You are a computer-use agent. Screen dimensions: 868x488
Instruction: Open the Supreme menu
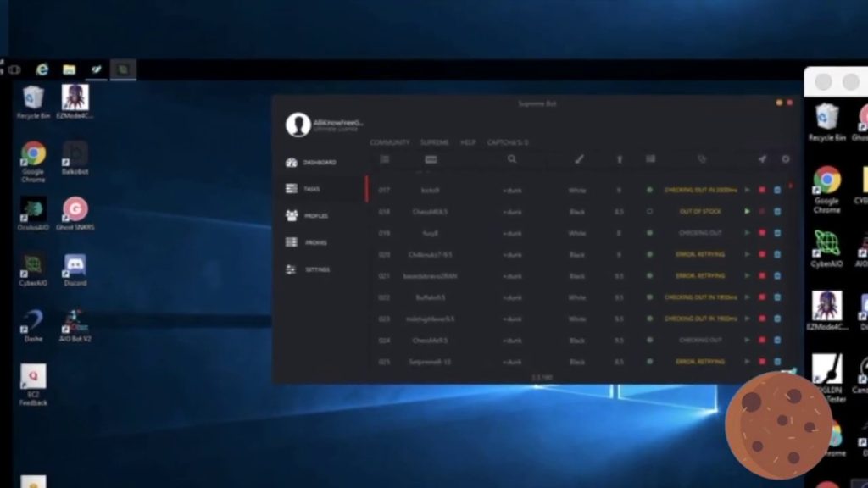(435, 142)
